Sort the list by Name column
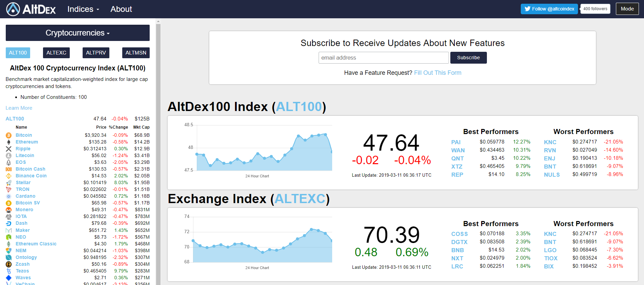The width and height of the screenshot is (644, 285). tap(21, 127)
